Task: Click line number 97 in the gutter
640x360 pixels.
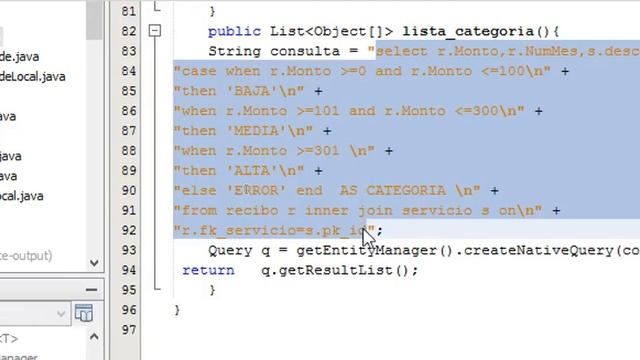Action: pyautogui.click(x=129, y=330)
